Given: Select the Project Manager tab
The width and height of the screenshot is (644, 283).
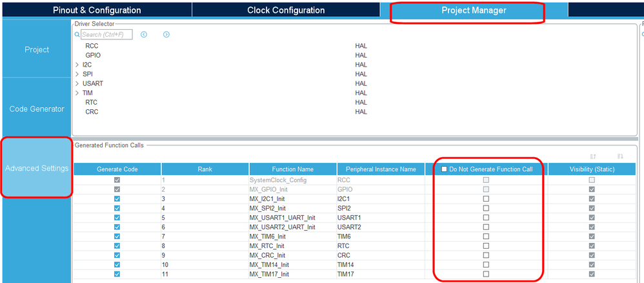Looking at the screenshot, I should (x=474, y=10).
